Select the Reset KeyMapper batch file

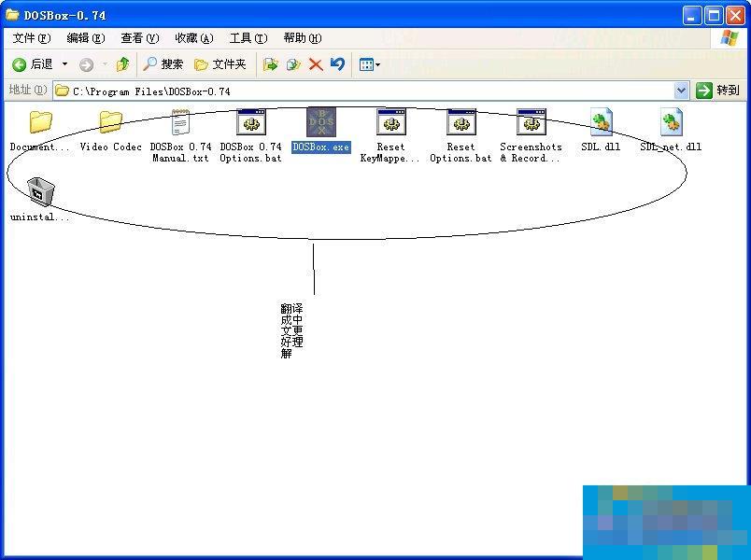(390, 124)
